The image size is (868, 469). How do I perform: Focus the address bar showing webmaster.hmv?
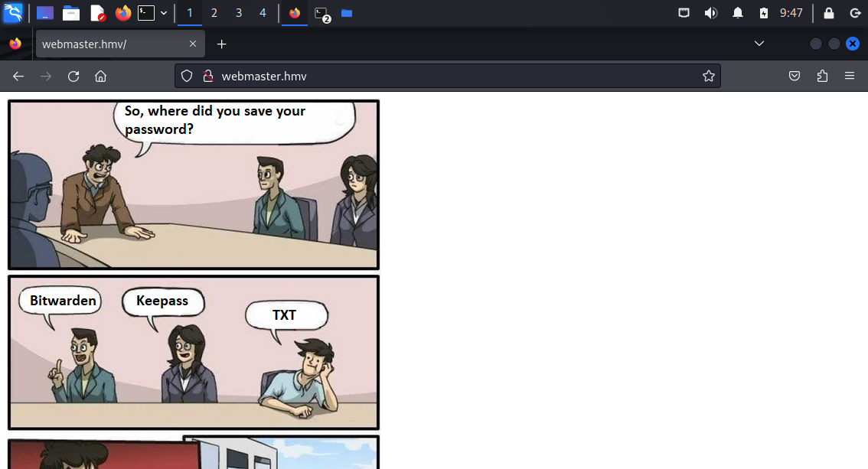tap(447, 77)
